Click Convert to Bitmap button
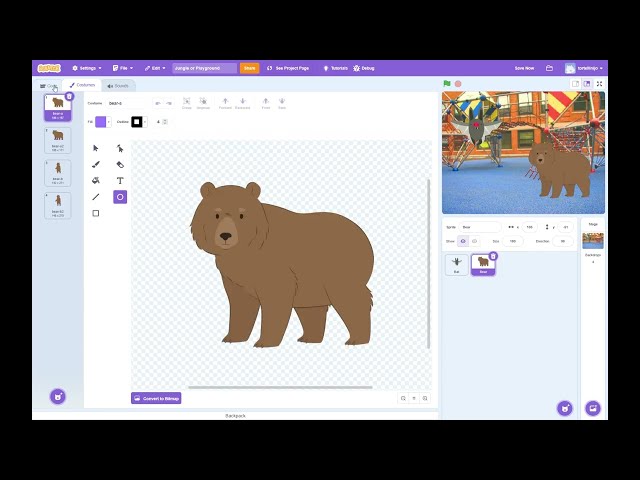Screen dimensions: 640x480 pyautogui.click(x=156, y=398)
